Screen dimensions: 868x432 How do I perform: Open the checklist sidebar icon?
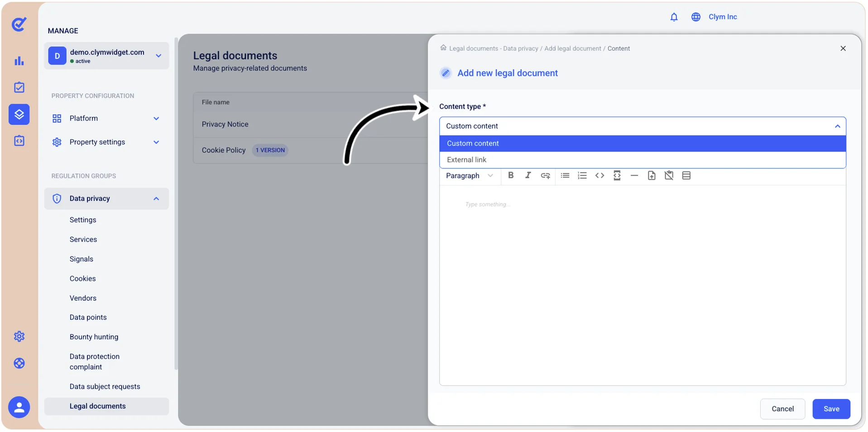pyautogui.click(x=19, y=87)
